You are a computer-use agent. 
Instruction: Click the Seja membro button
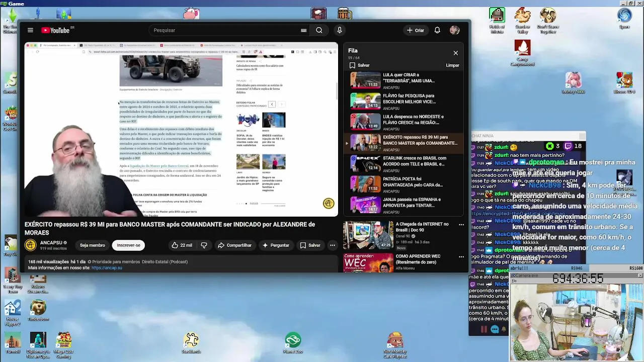[93, 245]
